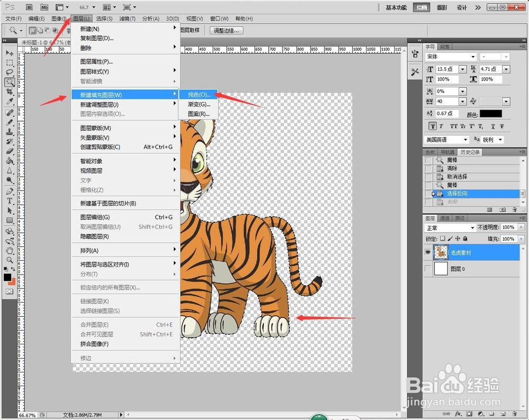Switch workspace to 摄影
This screenshot has height=420, width=529.
pyautogui.click(x=442, y=7)
